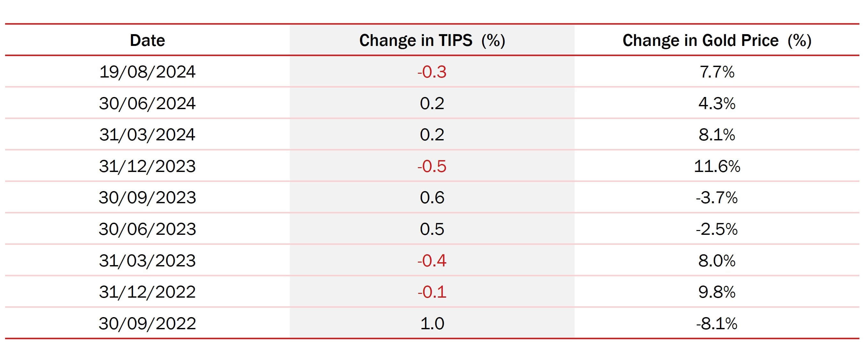Select the red -0.4 TIPS value
This screenshot has height=342, width=868.
(432, 261)
